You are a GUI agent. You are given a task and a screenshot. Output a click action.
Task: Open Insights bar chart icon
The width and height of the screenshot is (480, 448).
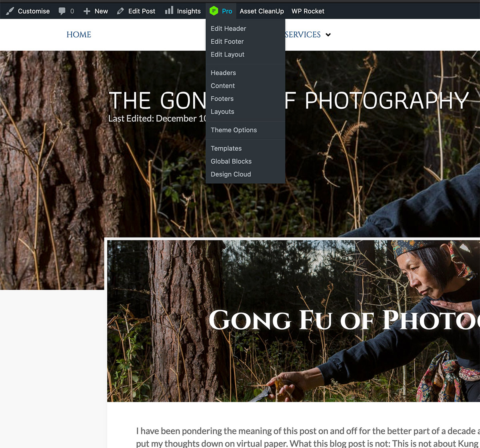pos(169,11)
